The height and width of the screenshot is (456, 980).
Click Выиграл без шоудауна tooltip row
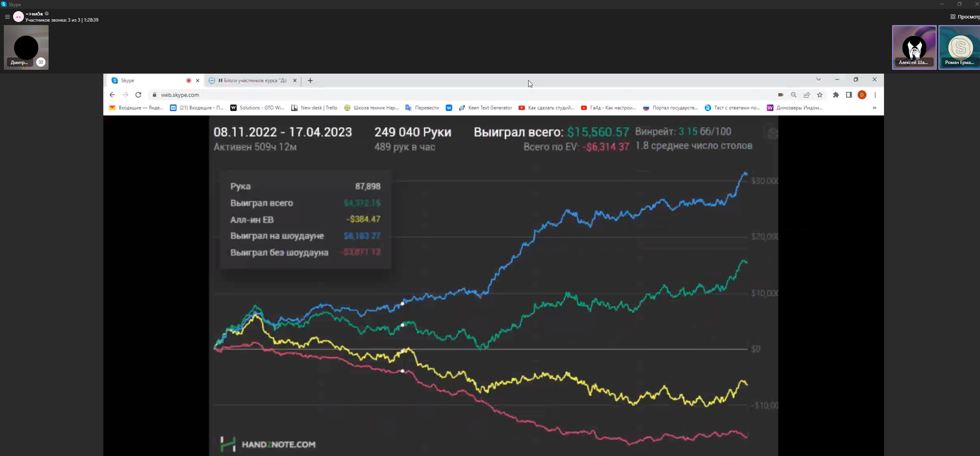(305, 252)
